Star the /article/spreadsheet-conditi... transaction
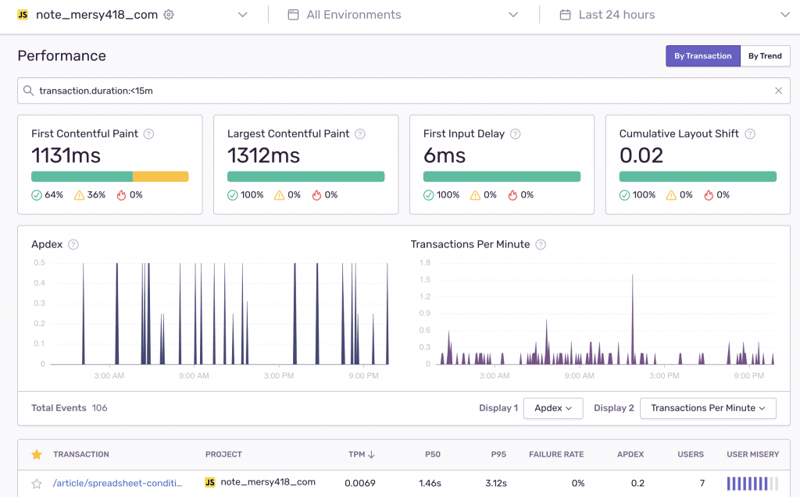 click(37, 483)
